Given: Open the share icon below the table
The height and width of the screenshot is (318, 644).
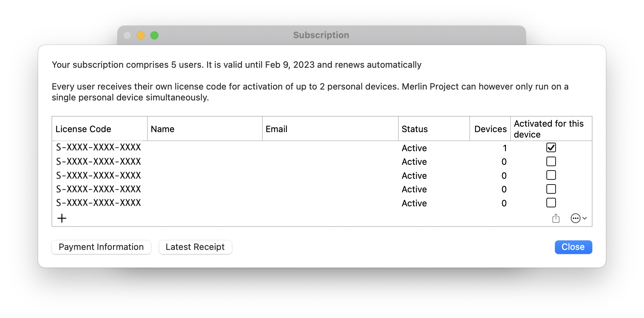Looking at the screenshot, I should pos(556,218).
